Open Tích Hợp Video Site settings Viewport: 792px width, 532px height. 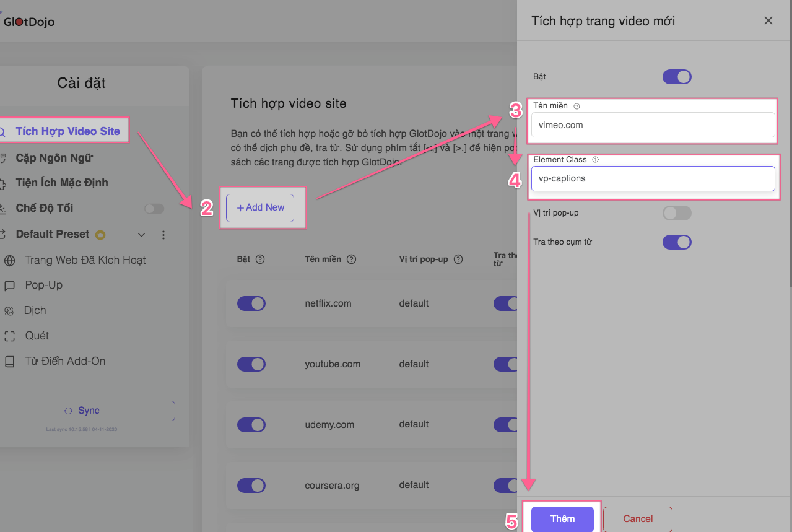click(x=67, y=131)
